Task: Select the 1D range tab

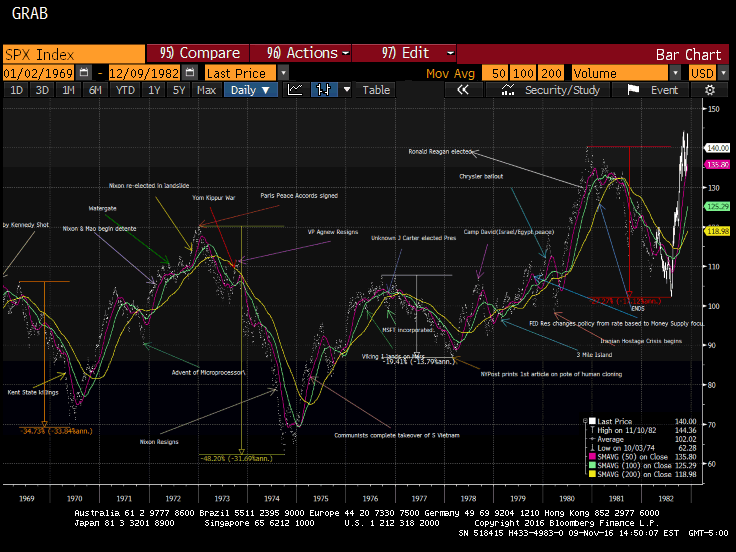Action: click(16, 90)
